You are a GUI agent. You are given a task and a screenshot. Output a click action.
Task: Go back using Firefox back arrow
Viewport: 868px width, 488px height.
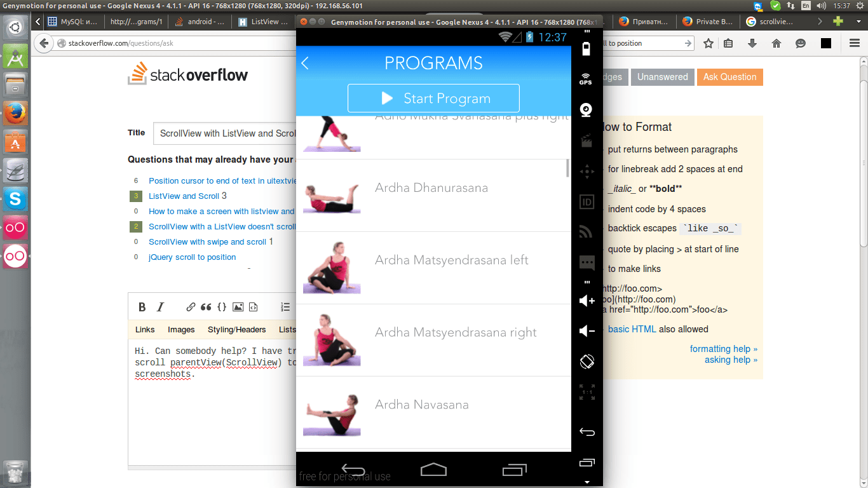click(x=44, y=43)
